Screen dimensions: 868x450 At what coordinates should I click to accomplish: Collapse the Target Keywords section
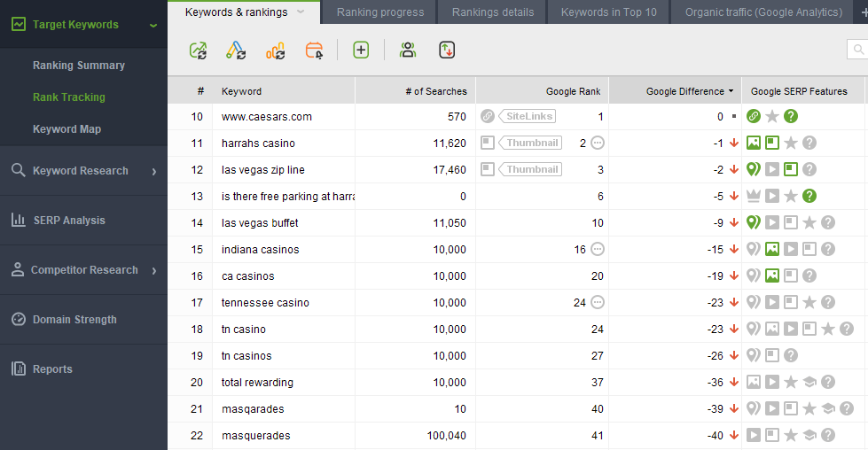(x=153, y=25)
